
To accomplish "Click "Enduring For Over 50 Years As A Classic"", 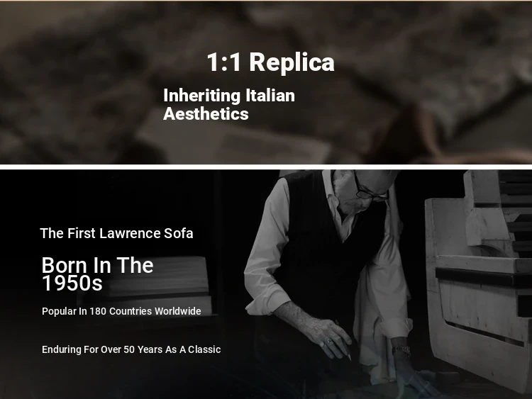I will 131,349.
